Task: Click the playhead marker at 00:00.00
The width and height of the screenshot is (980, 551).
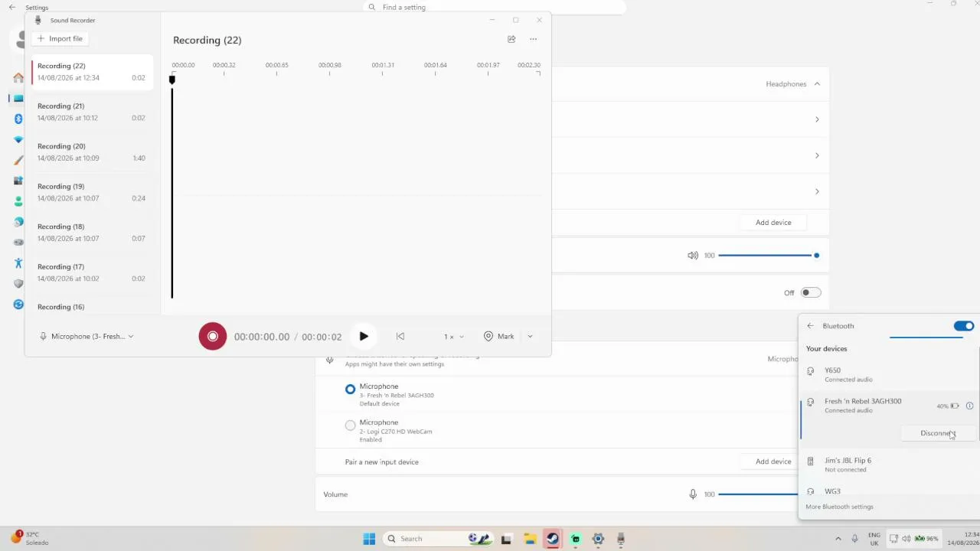Action: [172, 80]
